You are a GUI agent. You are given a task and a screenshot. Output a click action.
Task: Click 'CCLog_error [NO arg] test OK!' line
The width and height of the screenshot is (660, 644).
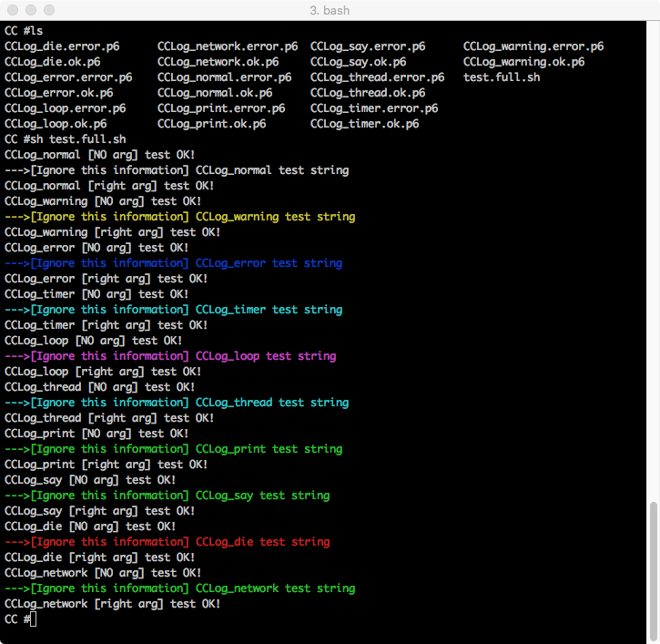pos(96,248)
